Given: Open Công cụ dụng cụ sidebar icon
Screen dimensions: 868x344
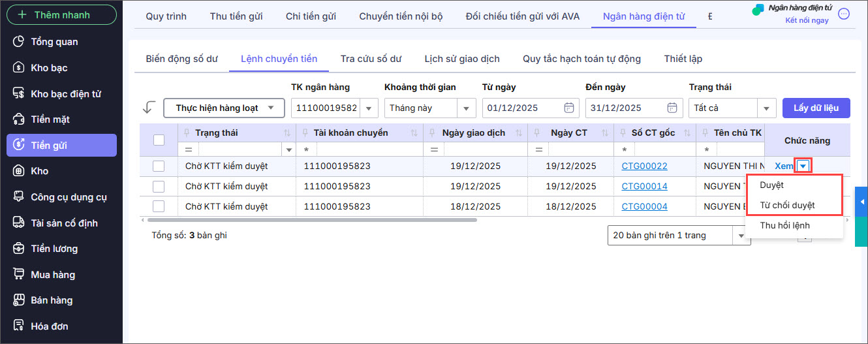Looking at the screenshot, I should coord(19,197).
